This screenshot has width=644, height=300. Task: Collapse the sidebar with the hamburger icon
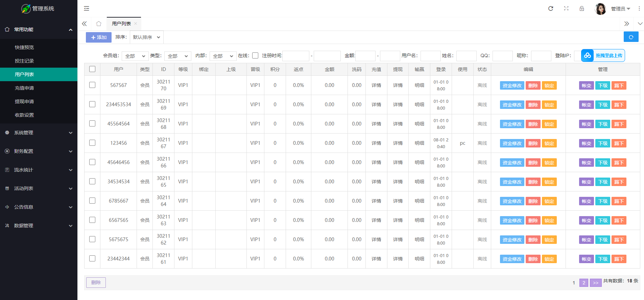(x=87, y=8)
